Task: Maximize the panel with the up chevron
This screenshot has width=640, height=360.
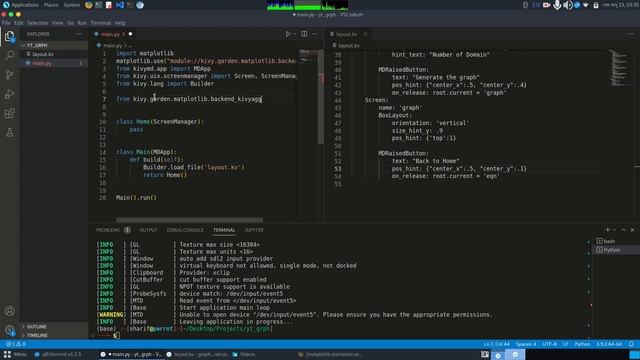Action: coord(623,230)
